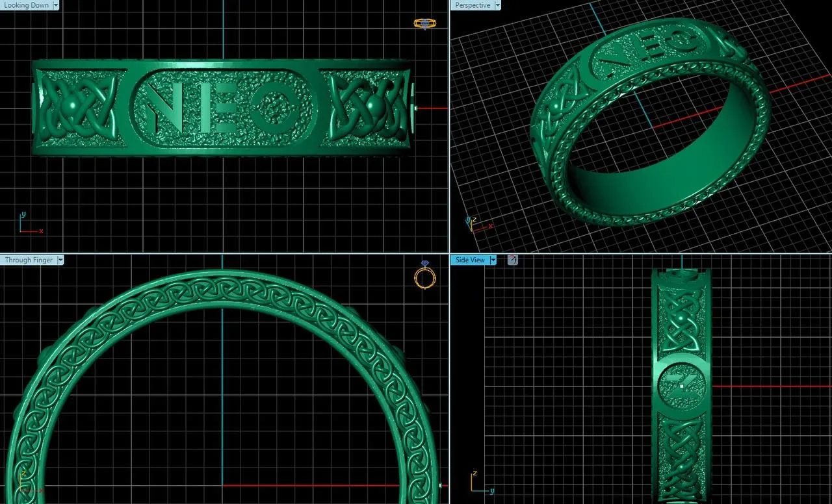Open the Looking Down viewport dropdown arrow
This screenshot has width=832, height=504.
(x=55, y=5)
